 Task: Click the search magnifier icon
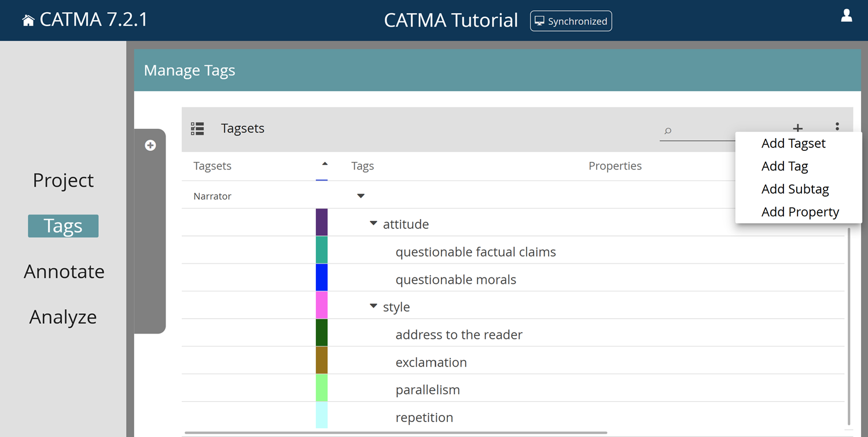[x=668, y=131]
